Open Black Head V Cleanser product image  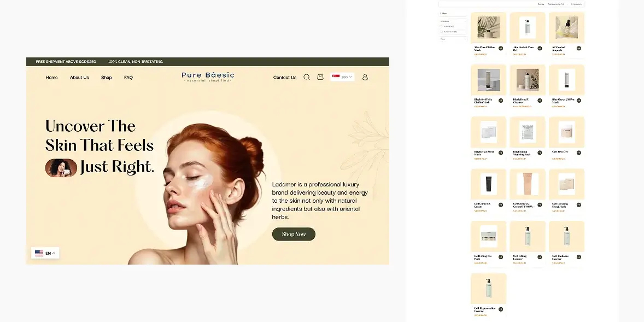tap(528, 80)
